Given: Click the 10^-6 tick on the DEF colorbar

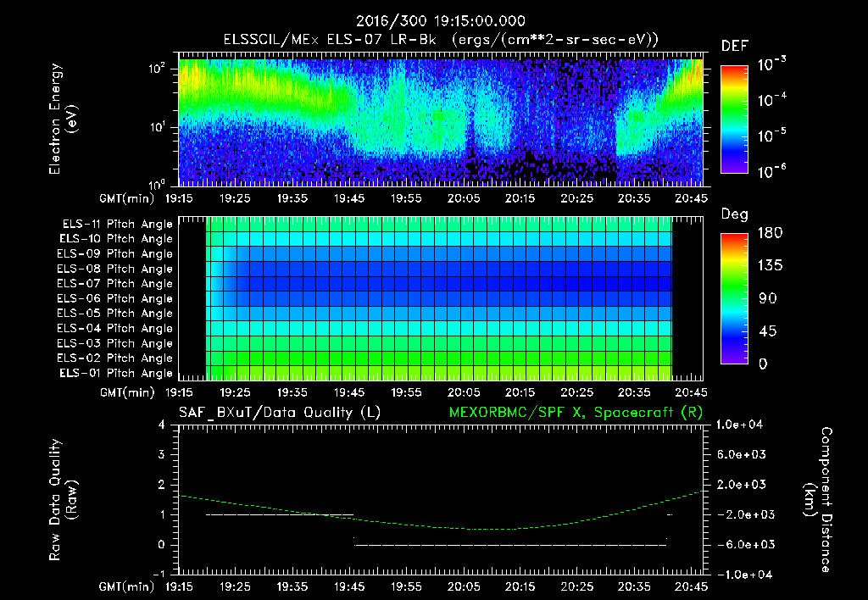Looking at the screenshot, I should pos(771,171).
